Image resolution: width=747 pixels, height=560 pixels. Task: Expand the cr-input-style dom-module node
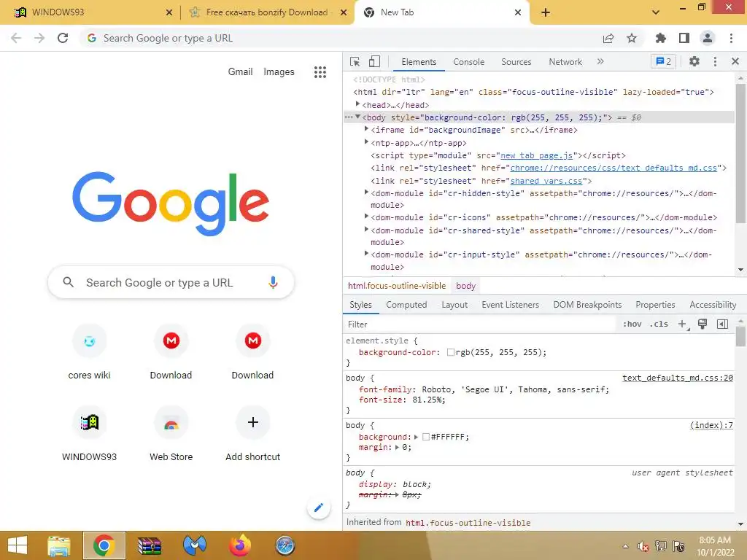pyautogui.click(x=366, y=254)
